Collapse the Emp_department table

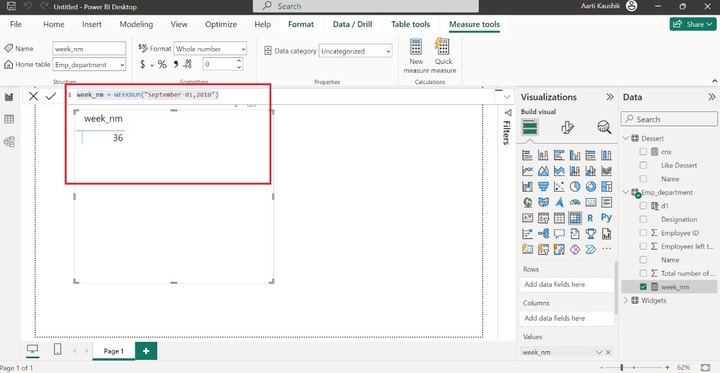coord(626,192)
